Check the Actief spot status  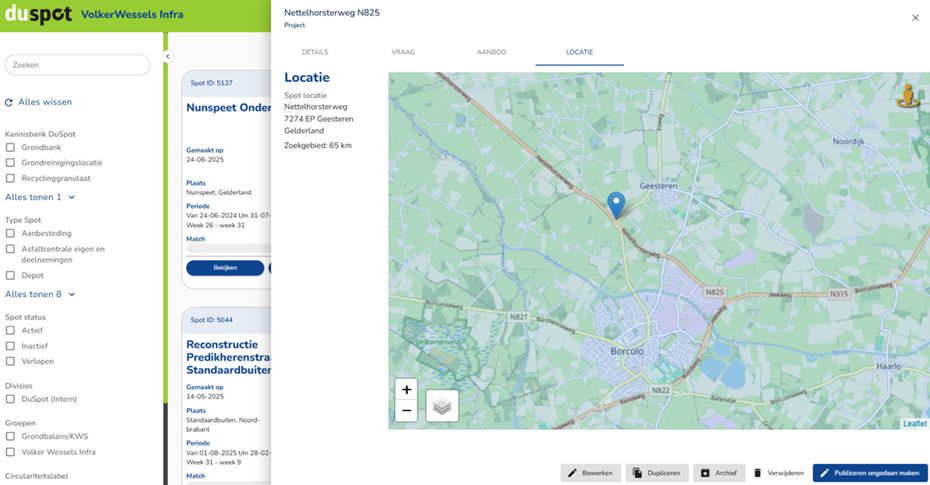coord(10,330)
